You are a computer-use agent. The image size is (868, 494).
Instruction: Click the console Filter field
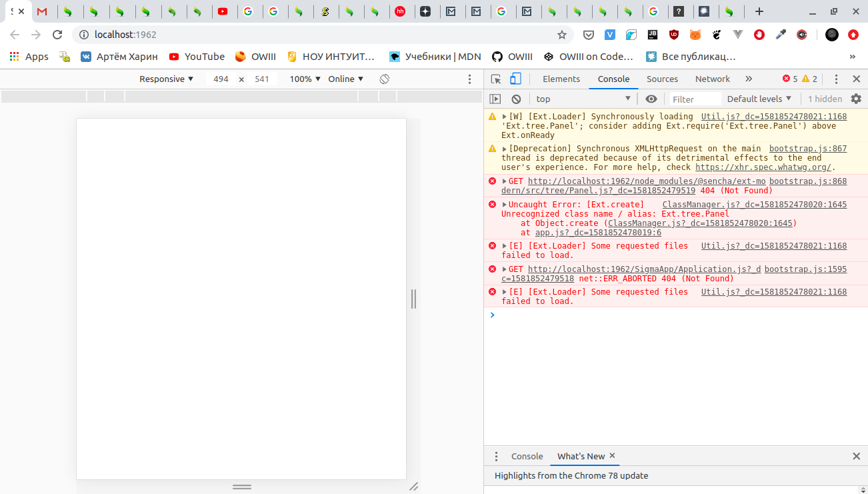[695, 99]
